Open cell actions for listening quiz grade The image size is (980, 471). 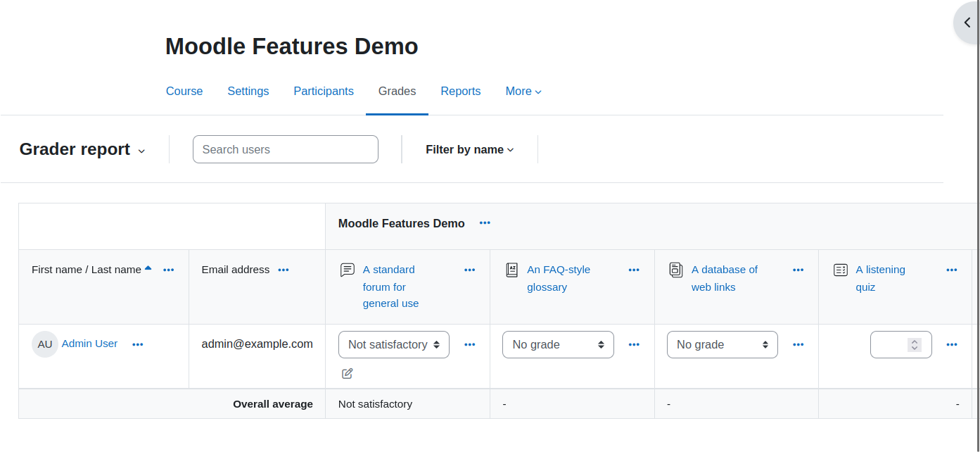click(x=952, y=344)
